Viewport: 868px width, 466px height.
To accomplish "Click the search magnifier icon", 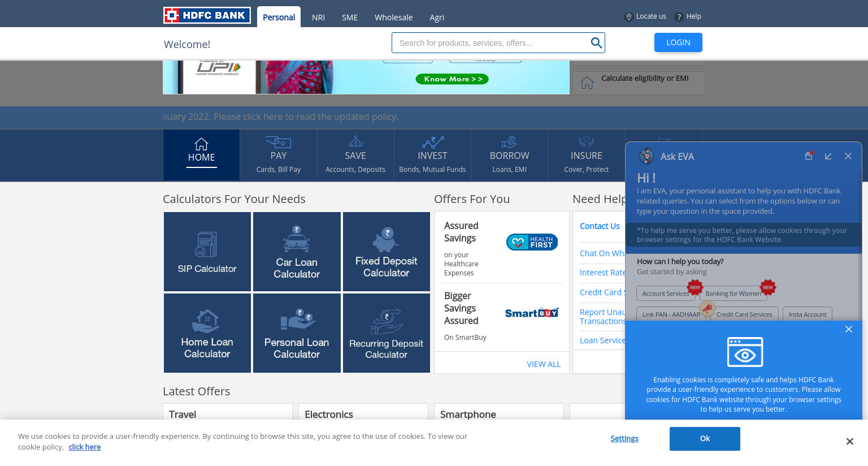I will pos(596,43).
